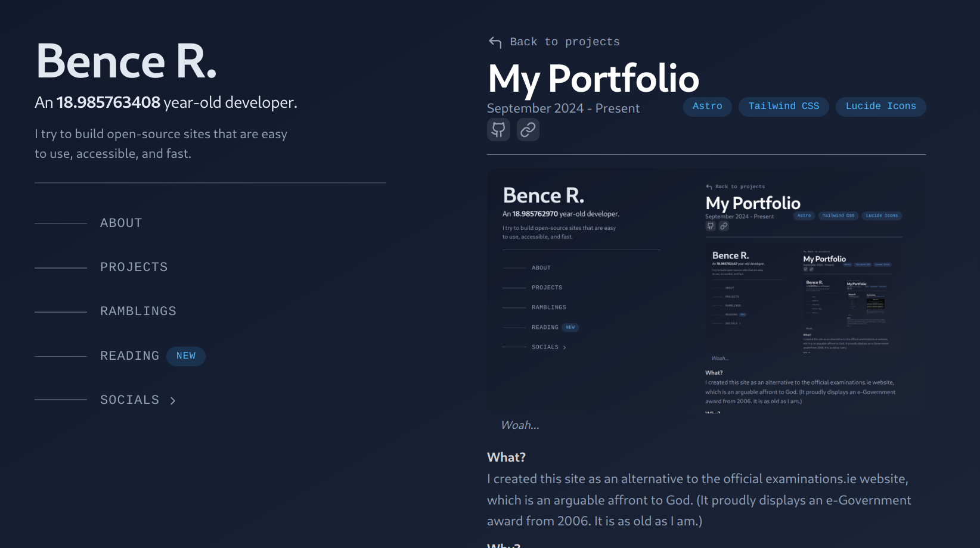Click the divider line under the developer description
980x548 pixels.
click(209, 182)
